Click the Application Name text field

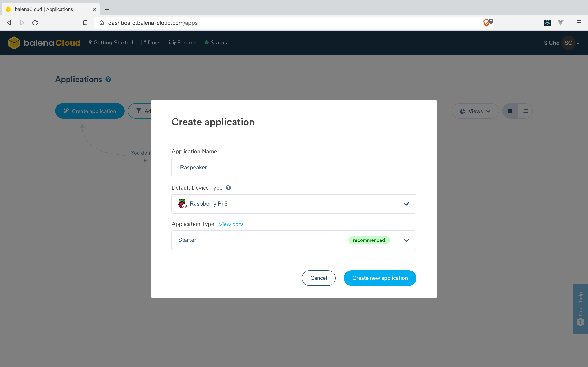point(294,167)
